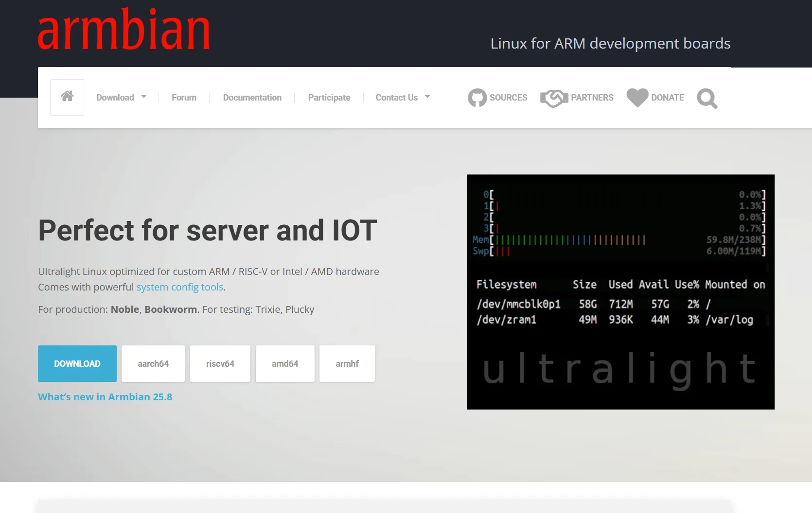The width and height of the screenshot is (812, 513).
Task: Choose the aarch64 architecture button
Action: click(x=153, y=363)
